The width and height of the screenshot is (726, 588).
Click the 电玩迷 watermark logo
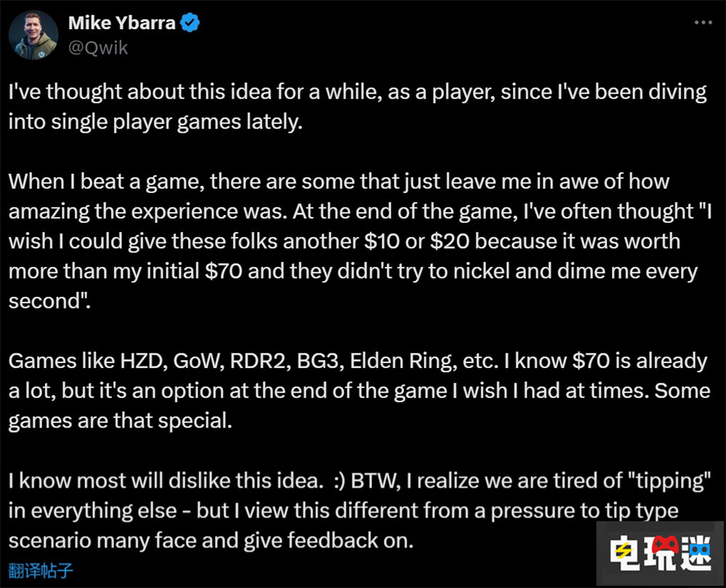click(660, 553)
